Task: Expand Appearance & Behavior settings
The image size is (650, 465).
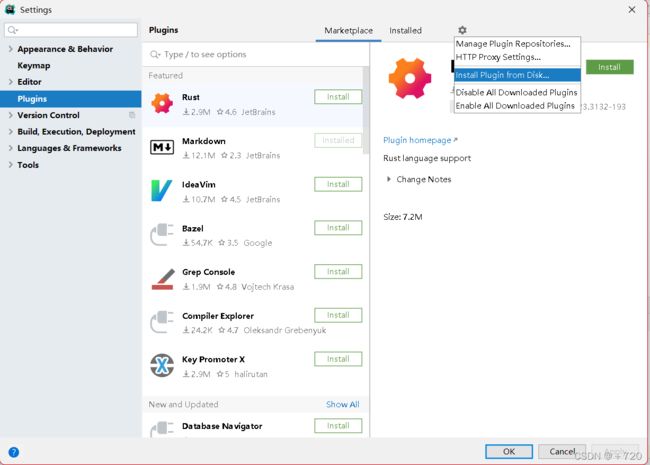Action: (x=10, y=49)
